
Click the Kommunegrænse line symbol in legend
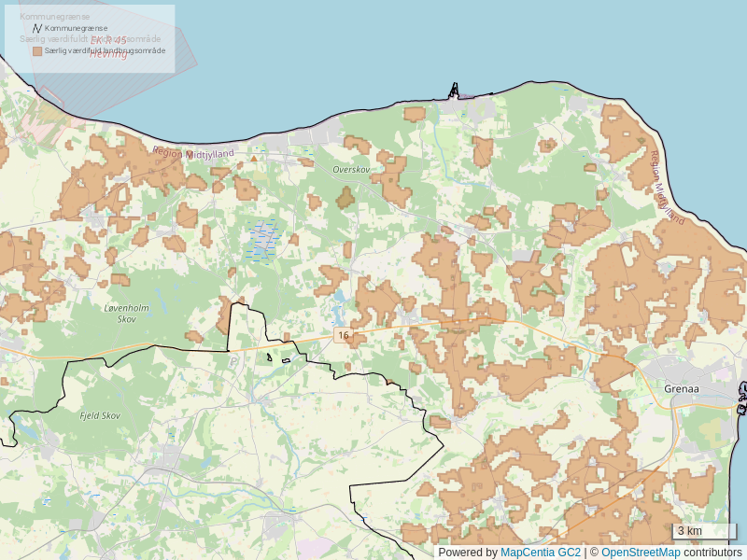37,28
